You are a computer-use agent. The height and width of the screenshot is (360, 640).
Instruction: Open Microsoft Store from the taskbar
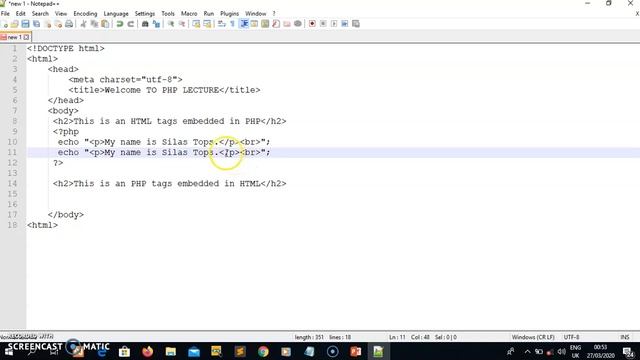pyautogui.click(x=124, y=351)
